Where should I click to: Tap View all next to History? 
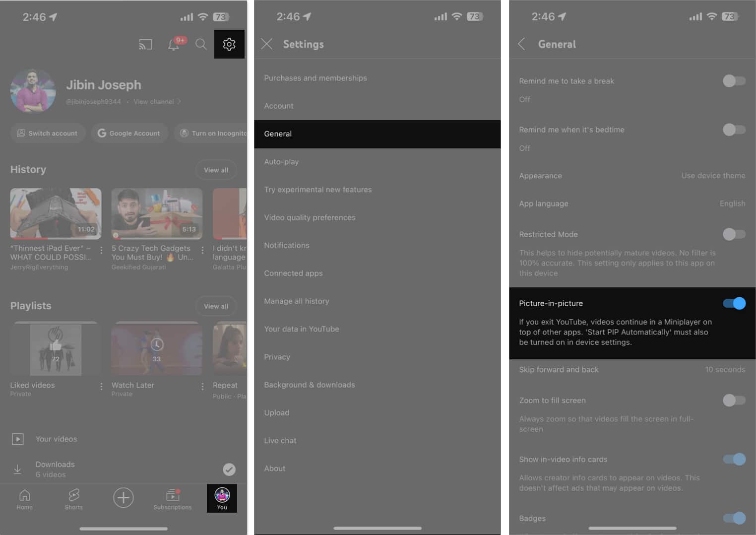point(216,170)
